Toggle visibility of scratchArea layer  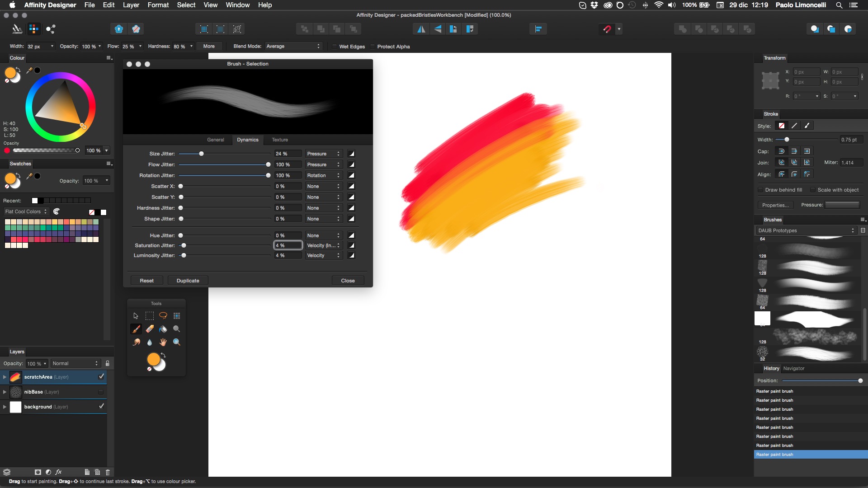click(x=101, y=376)
